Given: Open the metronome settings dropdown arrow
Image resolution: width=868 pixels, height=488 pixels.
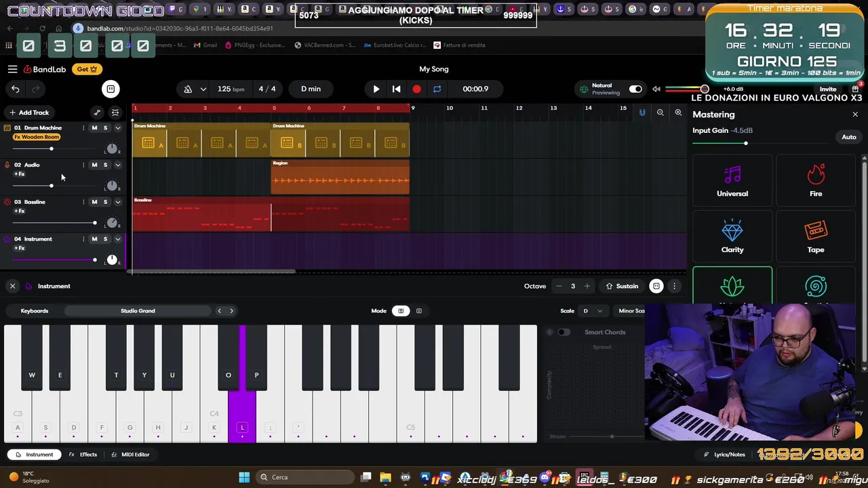Looking at the screenshot, I should [203, 89].
